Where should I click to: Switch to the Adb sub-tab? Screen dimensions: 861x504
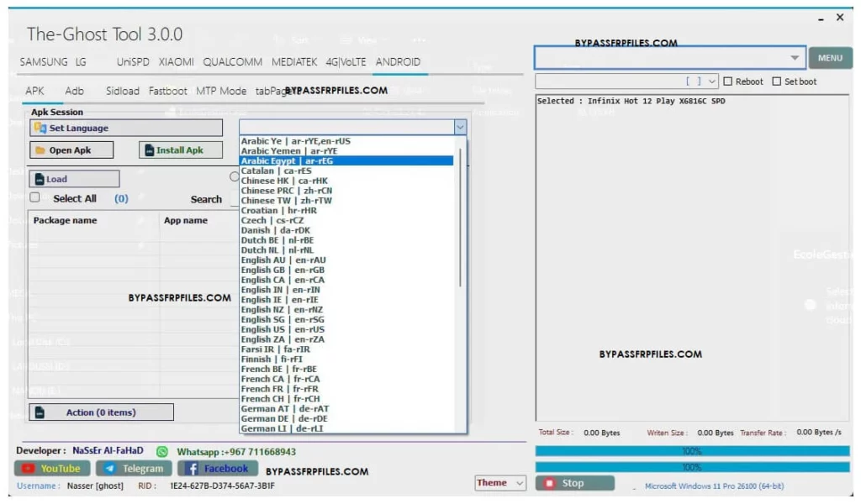[x=74, y=91]
